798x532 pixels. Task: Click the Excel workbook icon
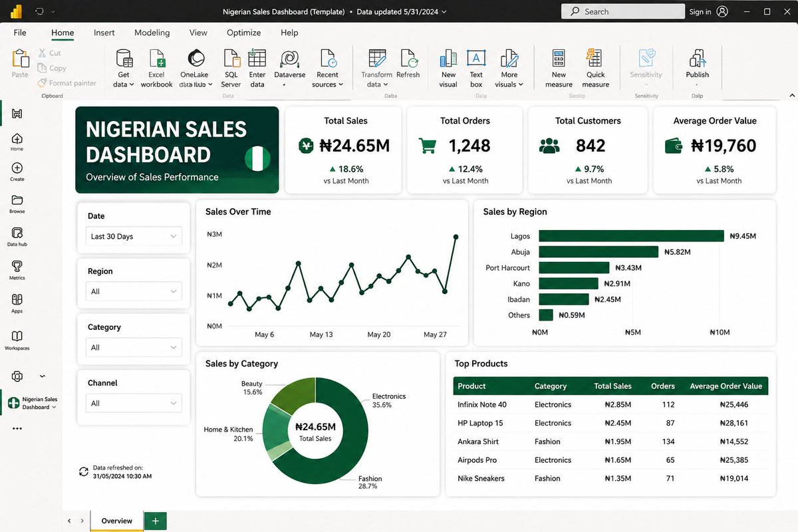coord(156,59)
